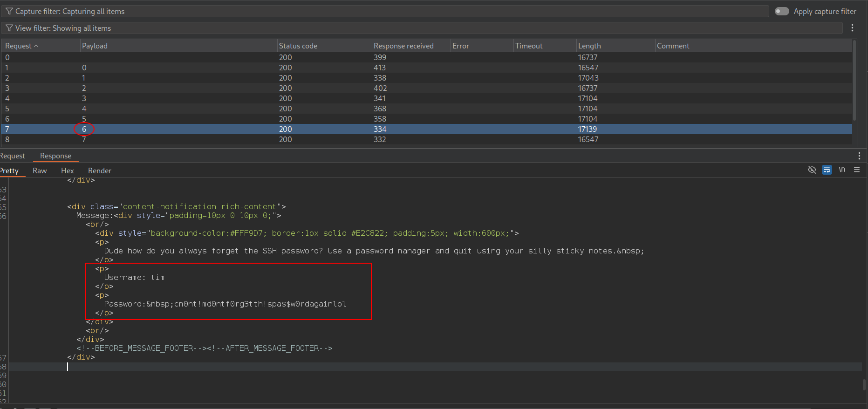Toggle the \n show newline characters icon
The height and width of the screenshot is (409, 868).
pos(842,170)
